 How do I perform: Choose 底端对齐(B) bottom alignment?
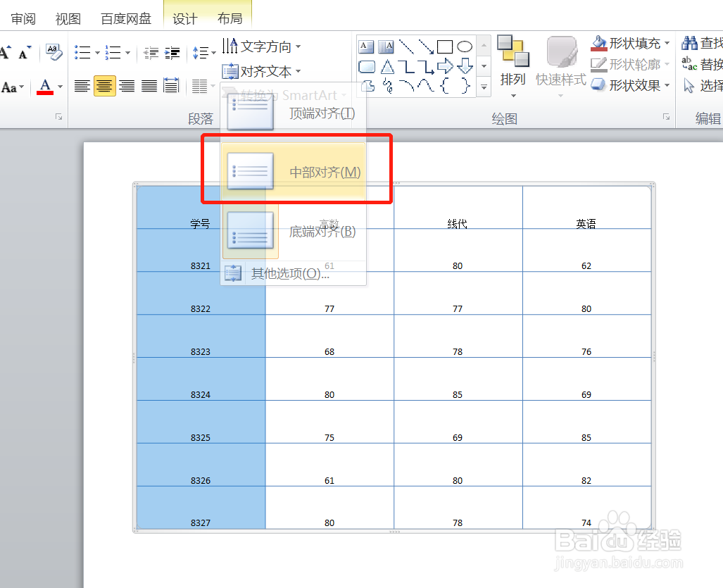pos(294,230)
